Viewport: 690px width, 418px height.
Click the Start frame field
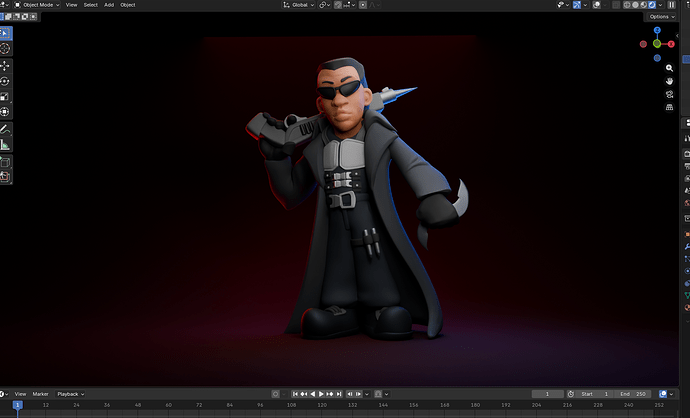click(x=594, y=394)
